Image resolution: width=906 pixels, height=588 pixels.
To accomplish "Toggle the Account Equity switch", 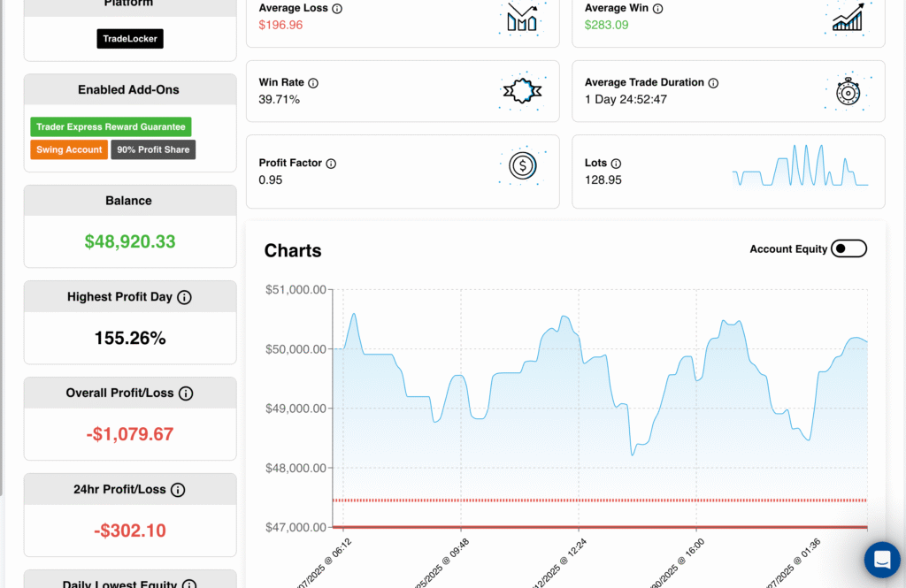I will [849, 249].
